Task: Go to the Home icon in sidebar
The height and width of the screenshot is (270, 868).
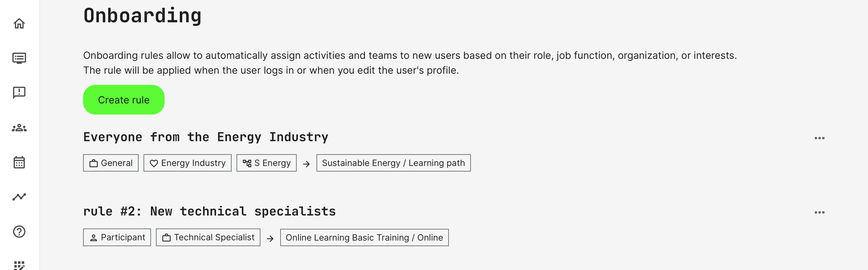Action: [x=19, y=24]
